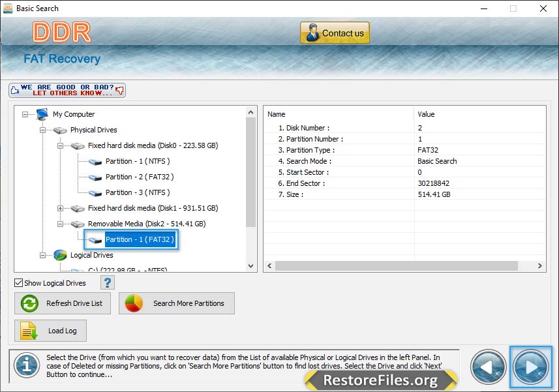Click the 'Basic Search' value cell
This screenshot has width=559, height=392.
click(x=437, y=161)
